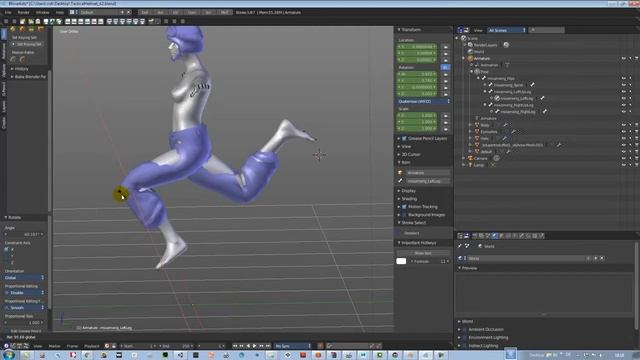Play the animation in the timeline
The height and width of the screenshot is (360, 640).
[255, 346]
